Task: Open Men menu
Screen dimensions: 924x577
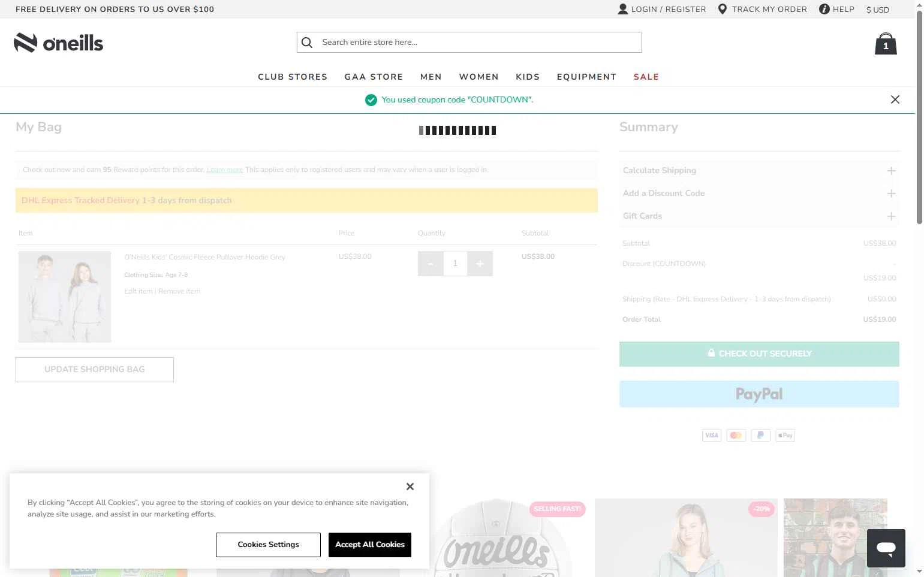Action: point(431,77)
